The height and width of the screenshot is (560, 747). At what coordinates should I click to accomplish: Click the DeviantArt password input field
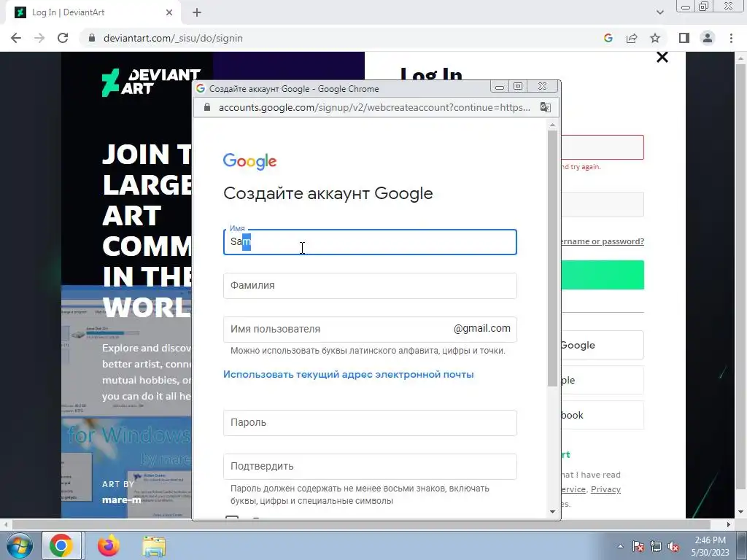603,204
